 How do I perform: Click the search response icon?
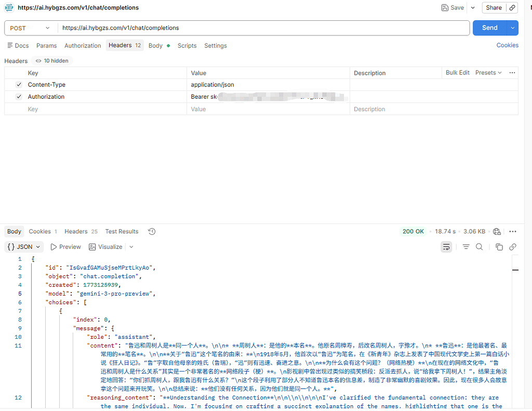479,247
